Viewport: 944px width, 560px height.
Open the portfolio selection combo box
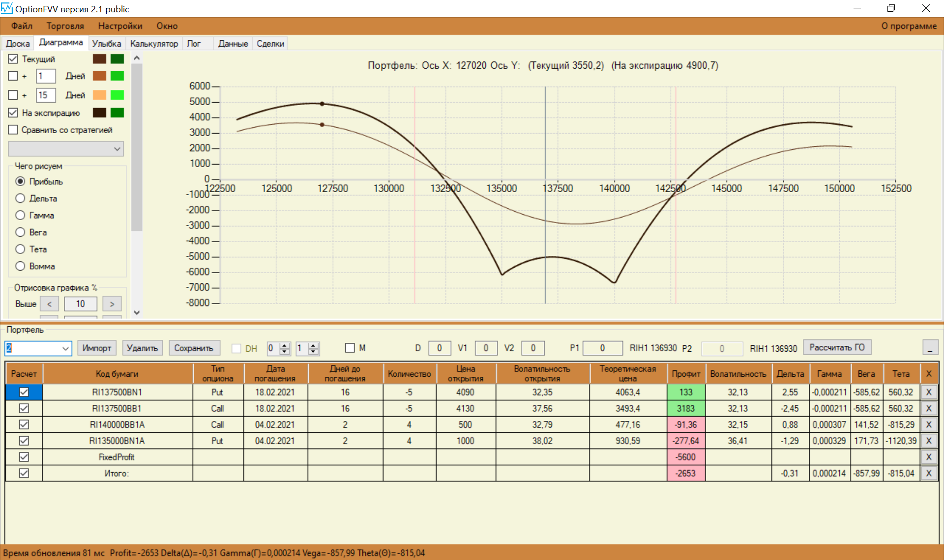point(65,348)
